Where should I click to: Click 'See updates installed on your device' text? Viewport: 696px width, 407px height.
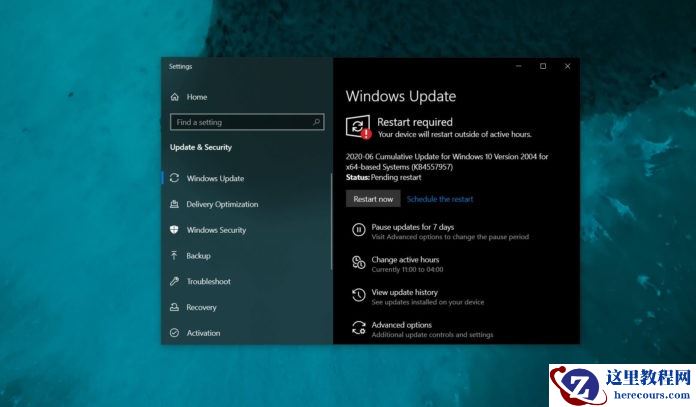coord(428,302)
